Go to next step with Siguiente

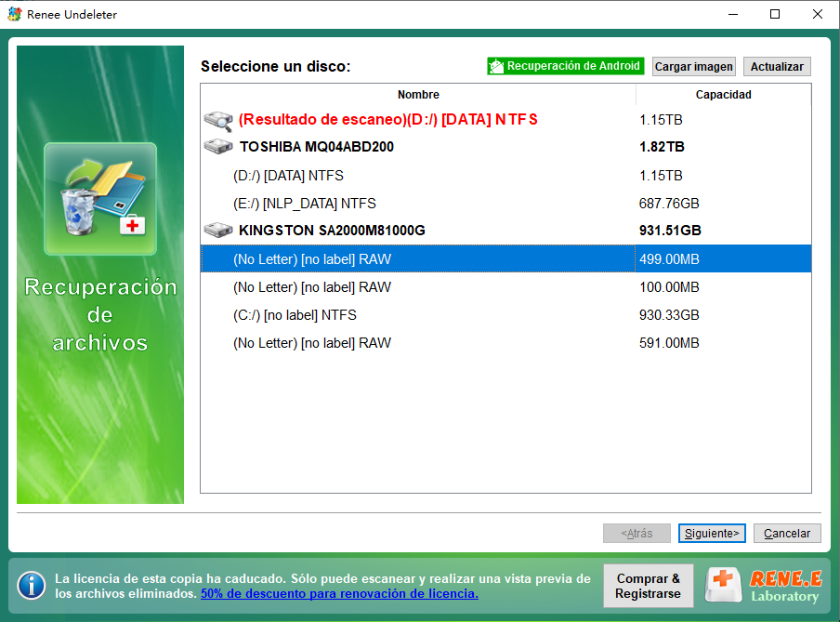[x=712, y=533]
